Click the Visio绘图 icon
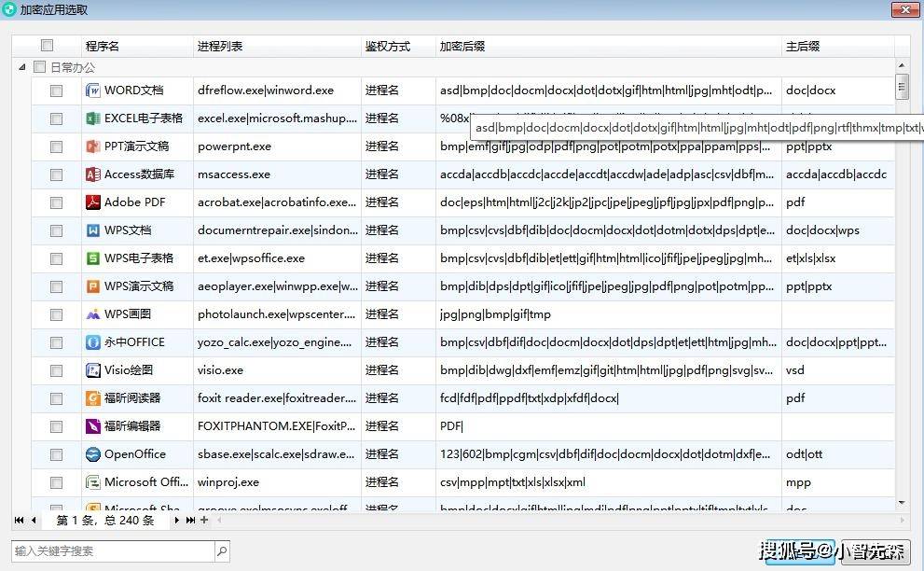This screenshot has height=571, width=924. [92, 370]
